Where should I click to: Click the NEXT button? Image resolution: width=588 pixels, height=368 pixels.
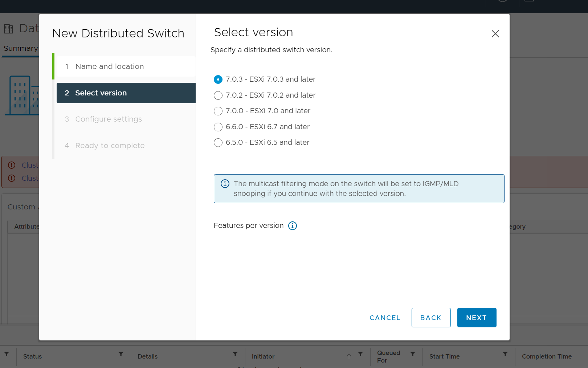[477, 318]
